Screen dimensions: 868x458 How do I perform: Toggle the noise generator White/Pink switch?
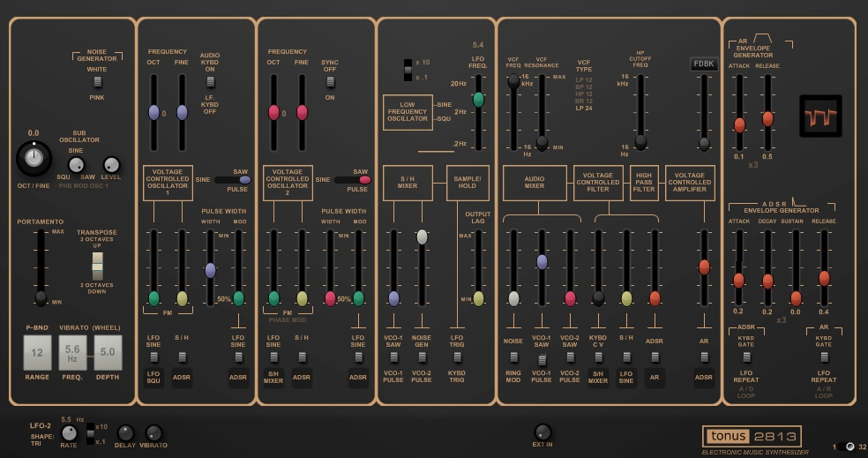coord(97,82)
